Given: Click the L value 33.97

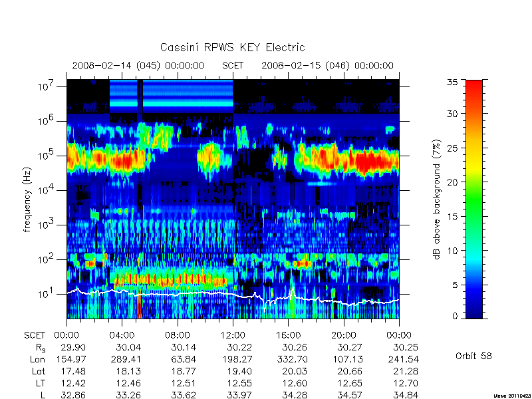Looking at the screenshot, I should [239, 395].
